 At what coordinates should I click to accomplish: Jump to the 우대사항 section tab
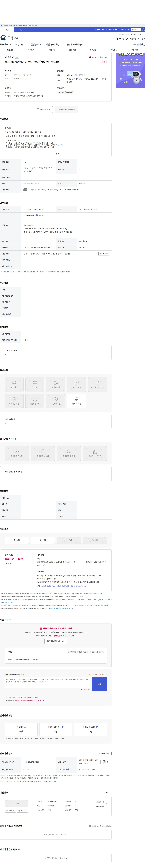coord(52,50)
